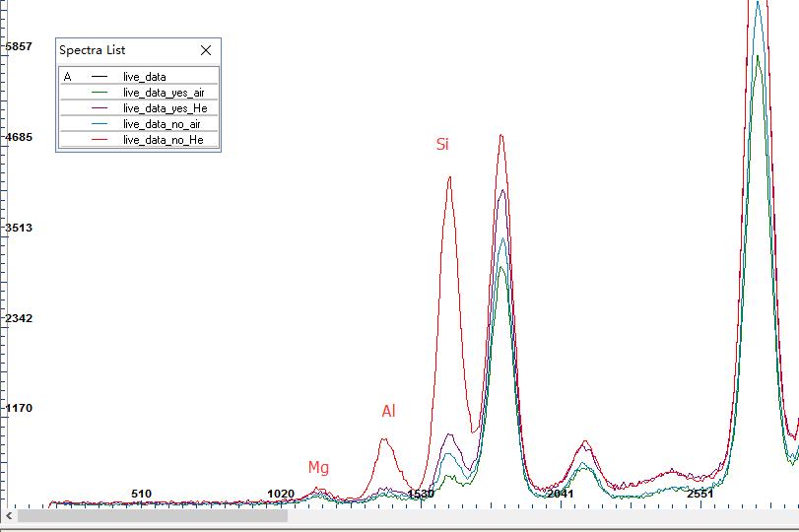Click the Mg element peak label
Viewport: 799px width, 532px height.
point(318,468)
